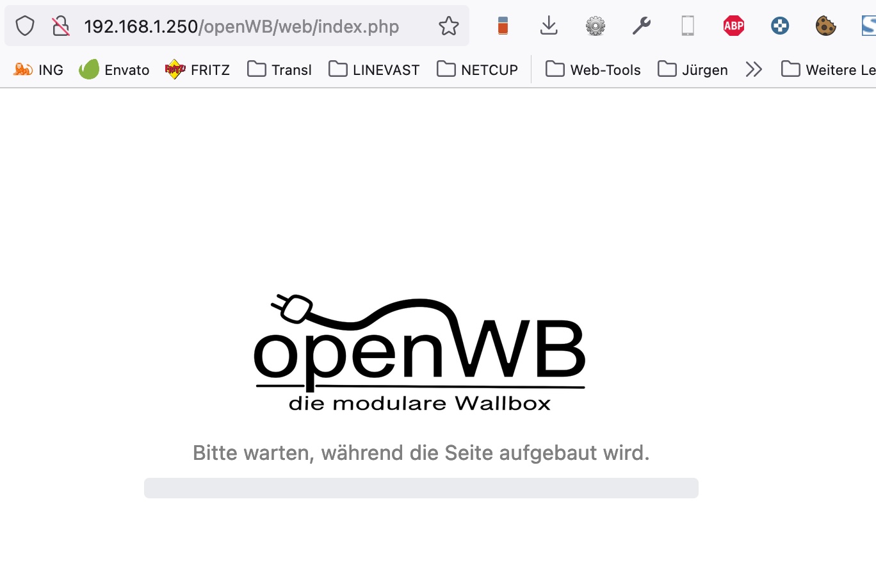The width and height of the screenshot is (876, 588).
Task: Click the insecure connection padlock icon
Action: point(61,26)
